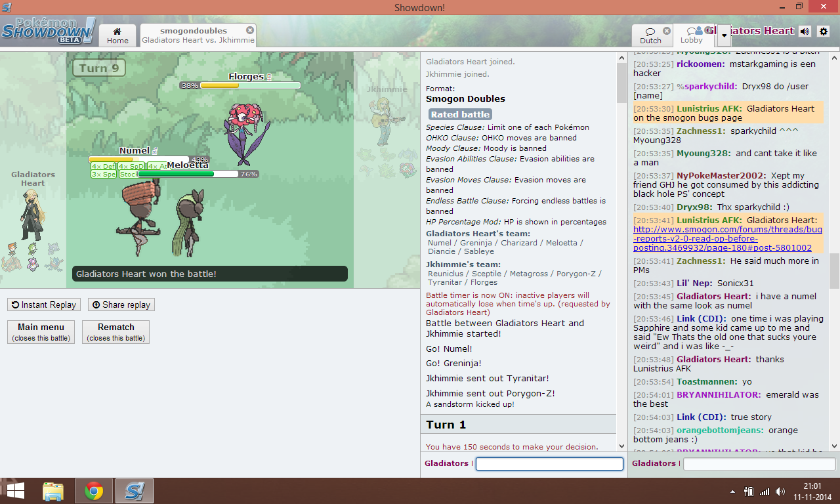Click Numel's yellow HP bar

point(138,159)
